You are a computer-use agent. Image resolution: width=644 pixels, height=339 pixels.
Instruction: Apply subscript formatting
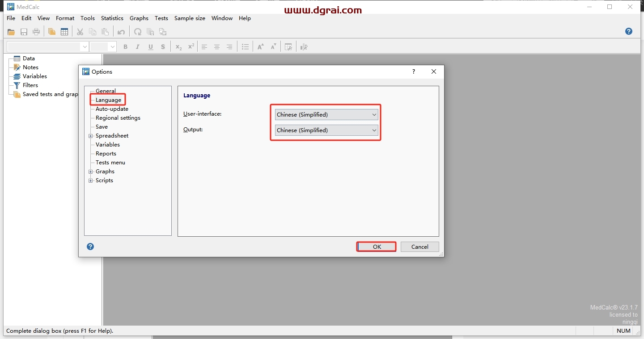(x=178, y=47)
